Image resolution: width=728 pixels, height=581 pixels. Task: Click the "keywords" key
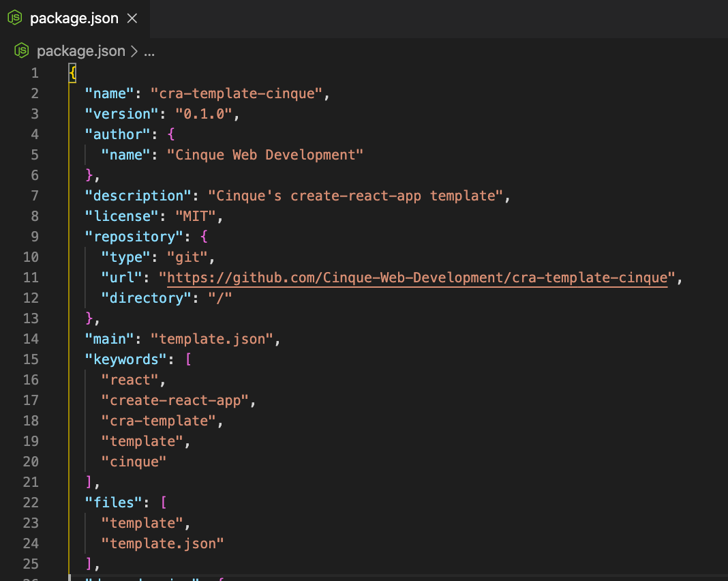[x=126, y=359]
